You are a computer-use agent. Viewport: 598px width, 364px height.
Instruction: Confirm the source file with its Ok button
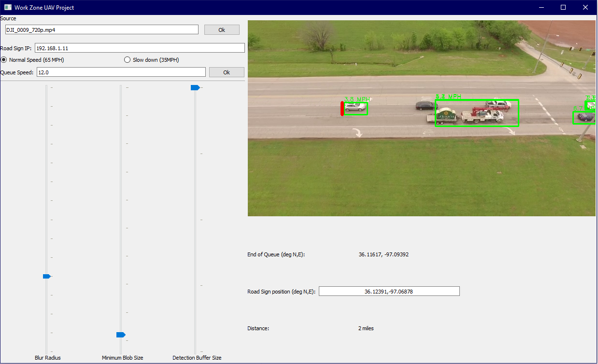point(222,30)
